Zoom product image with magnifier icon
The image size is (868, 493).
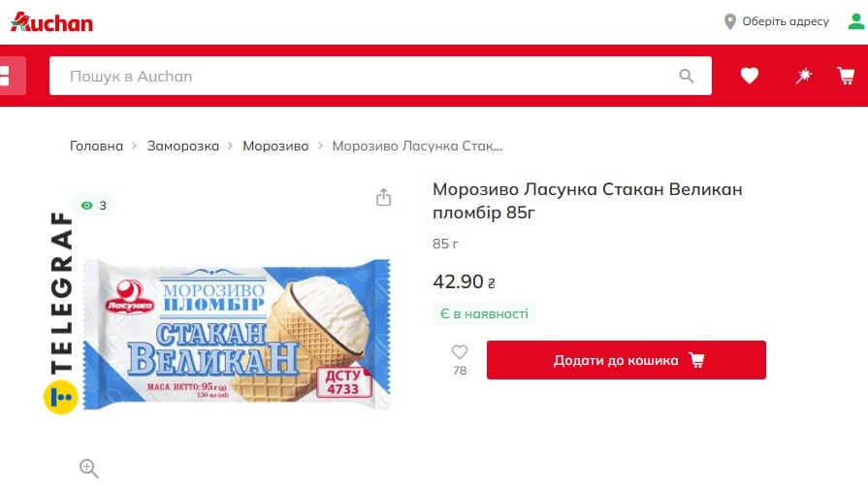pos(88,468)
